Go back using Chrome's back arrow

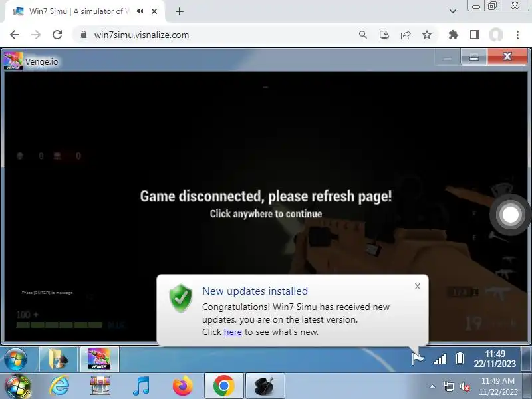pyautogui.click(x=15, y=35)
